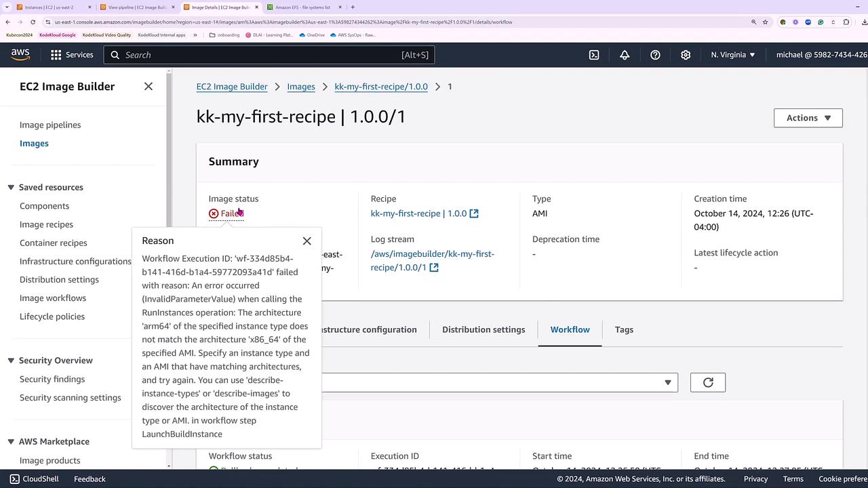Open Infrastructure configurations in the sidebar

click(75, 262)
